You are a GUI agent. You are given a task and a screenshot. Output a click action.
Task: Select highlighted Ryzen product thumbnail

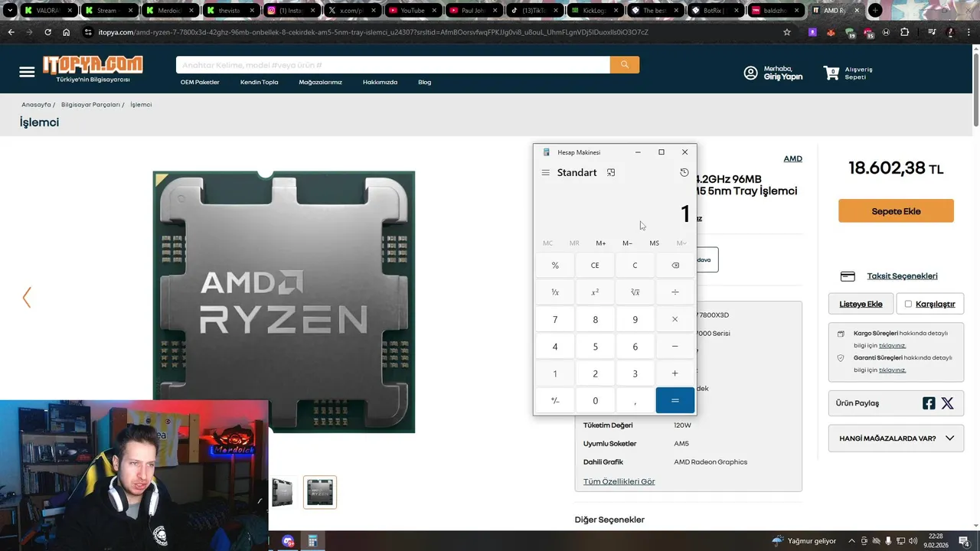tap(320, 492)
